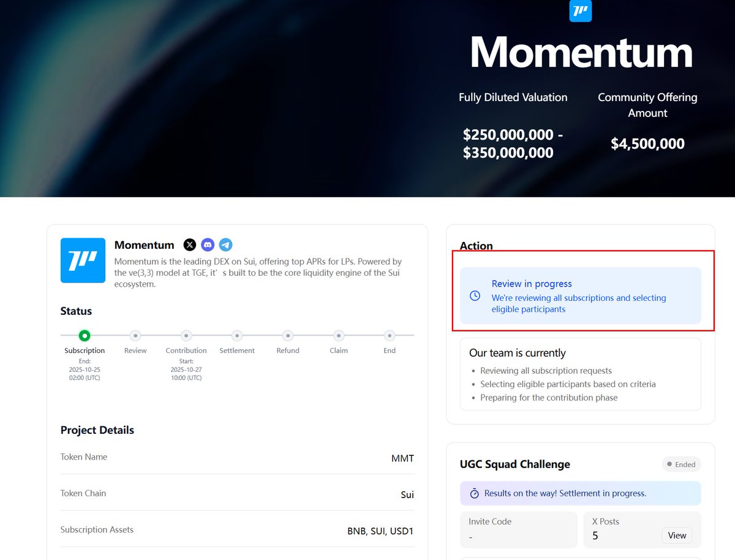735x560 pixels.
Task: Click the Invite Code field
Action: pyautogui.click(x=518, y=529)
